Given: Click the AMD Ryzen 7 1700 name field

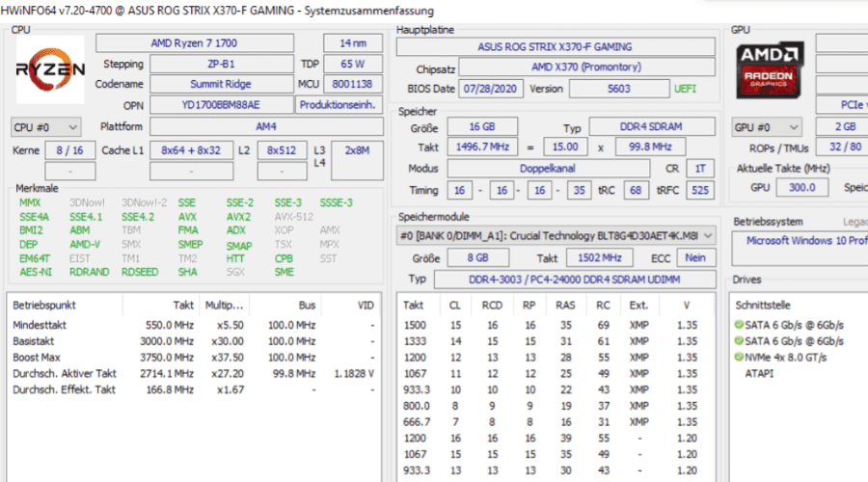Looking at the screenshot, I should pyautogui.click(x=194, y=43).
